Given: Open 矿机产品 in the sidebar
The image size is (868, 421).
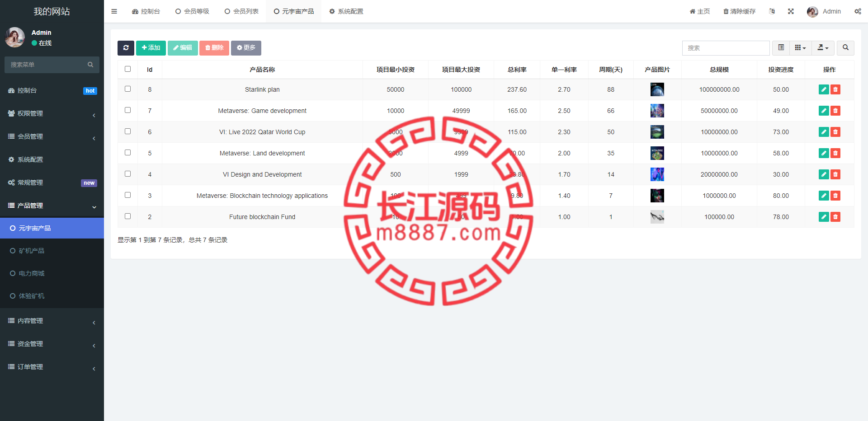Looking at the screenshot, I should click(52, 251).
